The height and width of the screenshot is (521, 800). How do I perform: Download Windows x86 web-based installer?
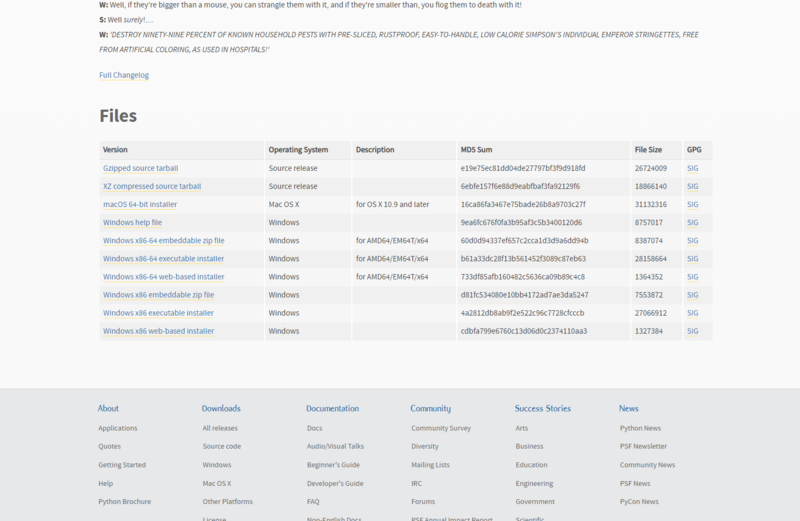coord(158,331)
